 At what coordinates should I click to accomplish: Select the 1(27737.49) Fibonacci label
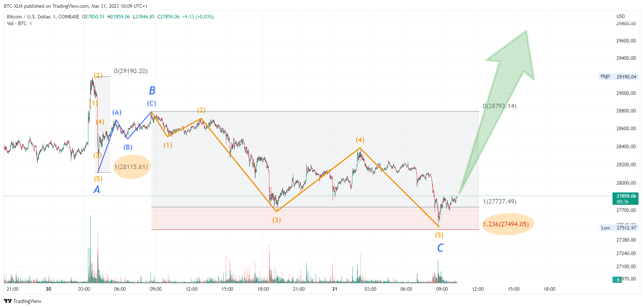pyautogui.click(x=499, y=202)
